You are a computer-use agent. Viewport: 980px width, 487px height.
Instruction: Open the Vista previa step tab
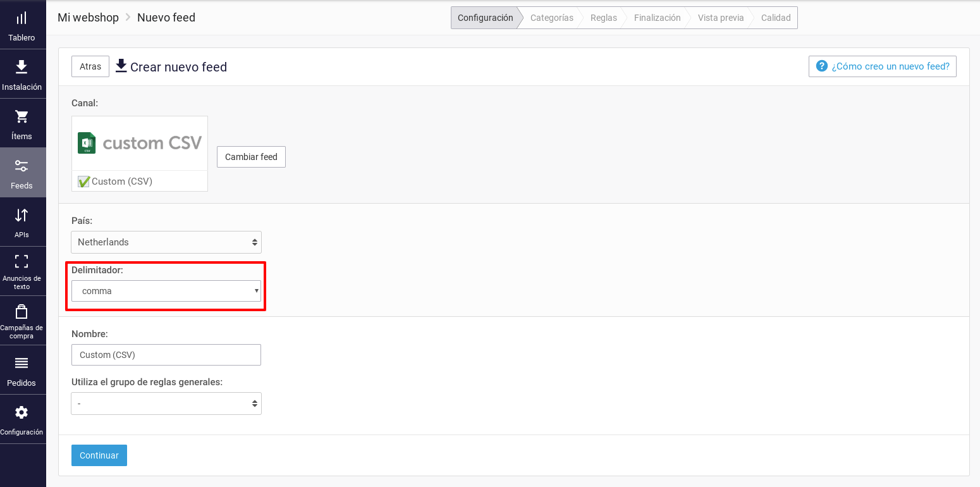pos(720,18)
